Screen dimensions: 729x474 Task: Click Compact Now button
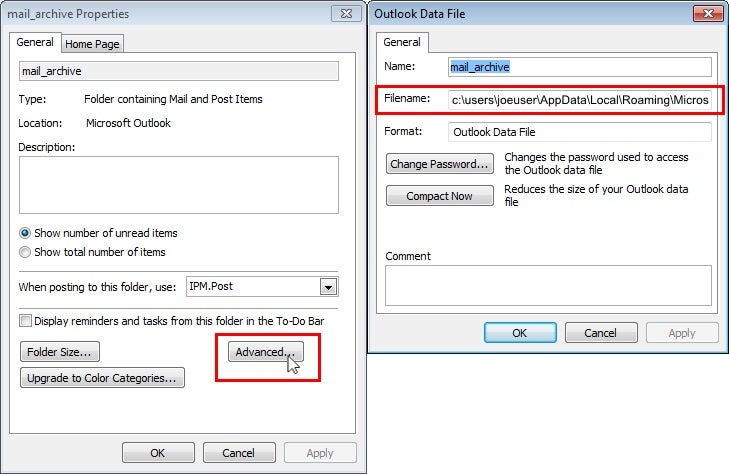coord(440,196)
